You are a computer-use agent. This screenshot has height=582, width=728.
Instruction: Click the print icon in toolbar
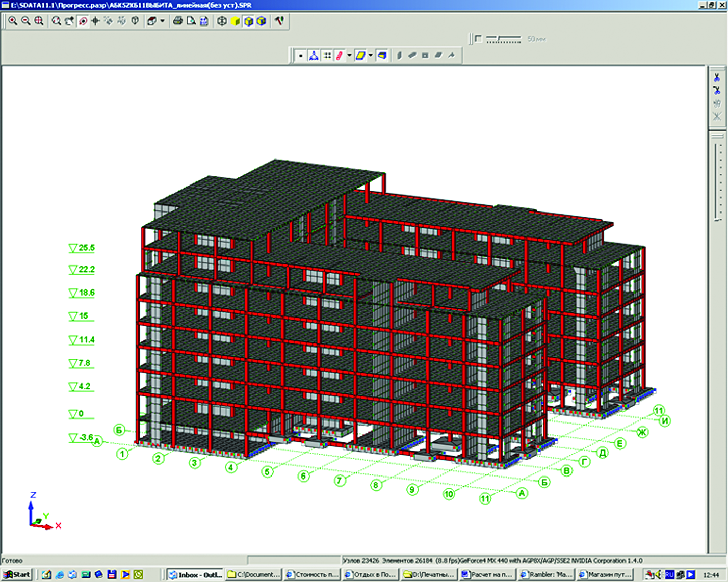178,21
